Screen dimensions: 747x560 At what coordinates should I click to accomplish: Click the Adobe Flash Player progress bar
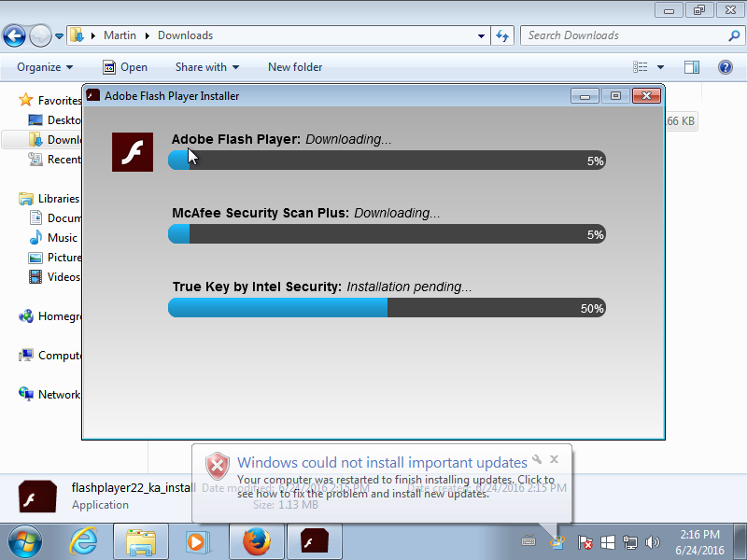point(387,161)
